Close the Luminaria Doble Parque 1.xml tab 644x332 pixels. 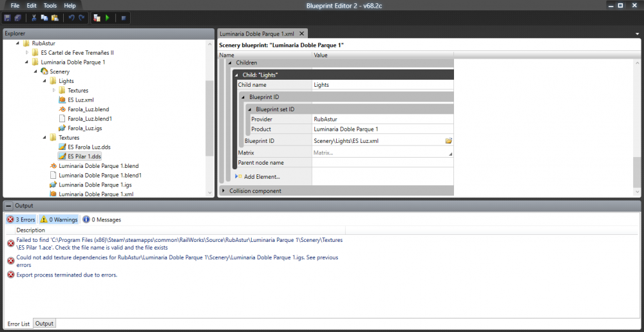point(301,33)
